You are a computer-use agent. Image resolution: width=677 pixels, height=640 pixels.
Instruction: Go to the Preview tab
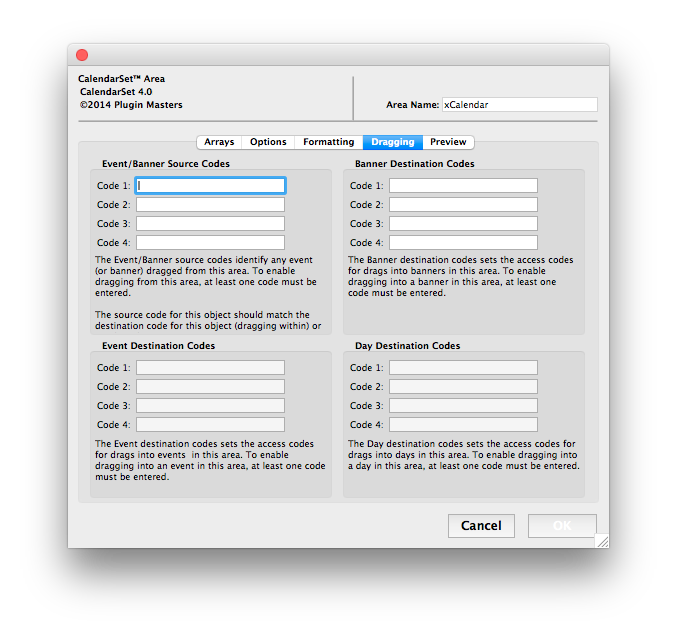pyautogui.click(x=448, y=142)
